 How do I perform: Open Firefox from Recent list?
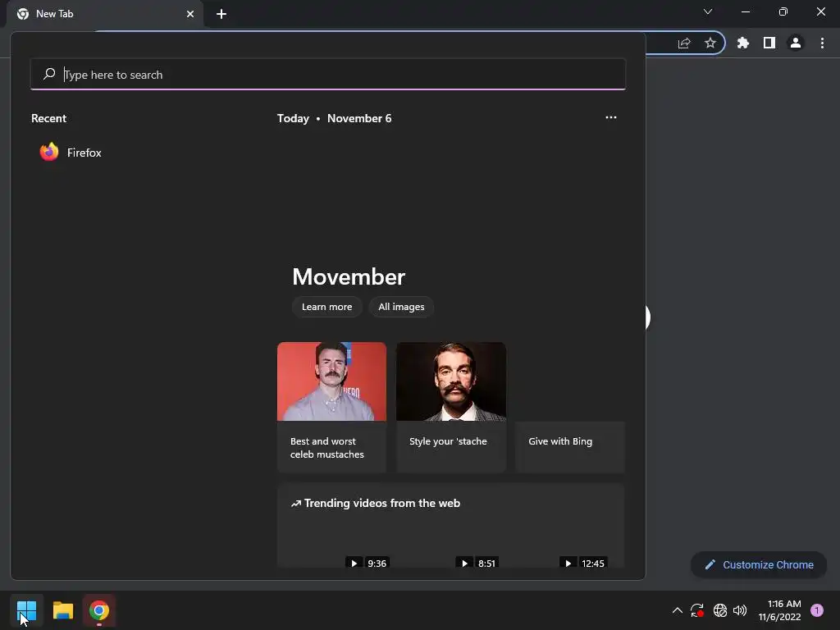point(71,153)
